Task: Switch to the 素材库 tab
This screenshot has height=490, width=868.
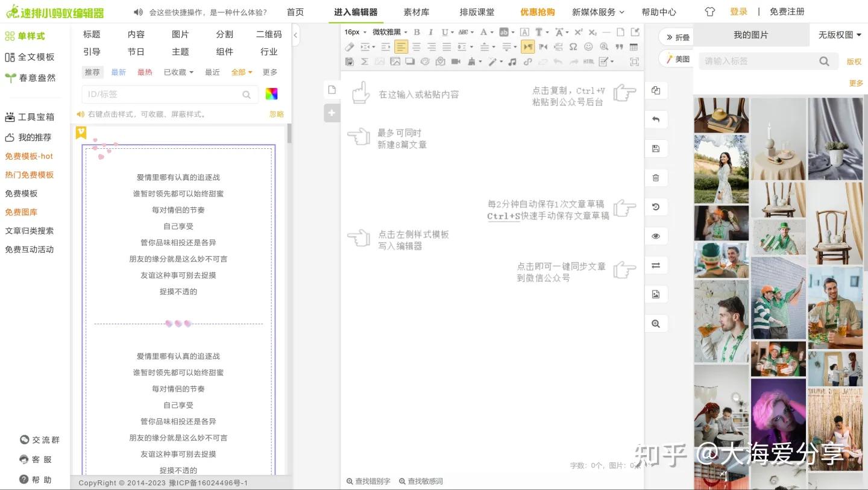Action: pyautogui.click(x=417, y=11)
